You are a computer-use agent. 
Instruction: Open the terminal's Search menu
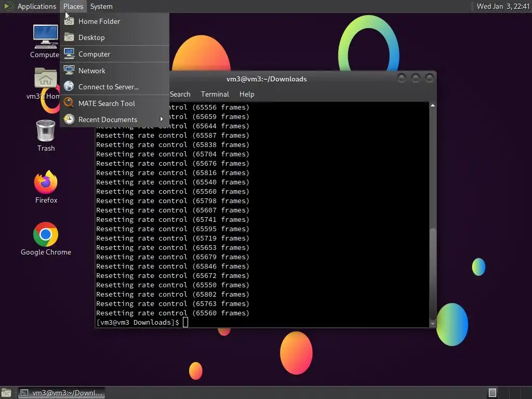[180, 95]
